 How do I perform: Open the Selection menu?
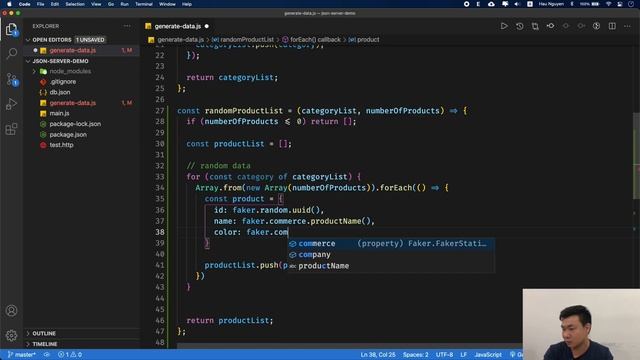point(75,4)
